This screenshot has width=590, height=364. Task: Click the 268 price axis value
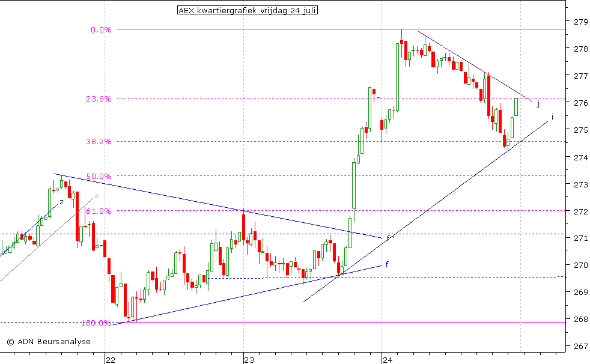click(x=580, y=320)
